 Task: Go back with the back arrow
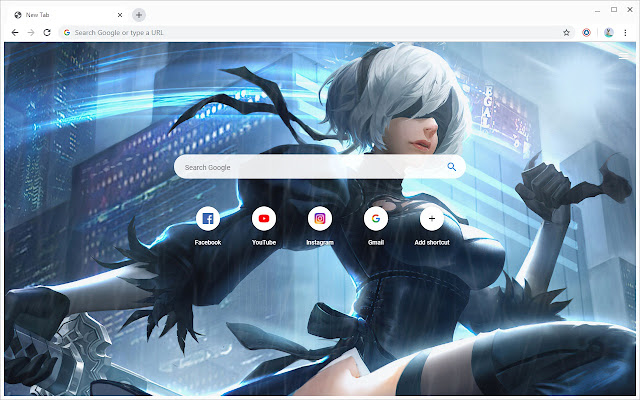click(x=15, y=33)
